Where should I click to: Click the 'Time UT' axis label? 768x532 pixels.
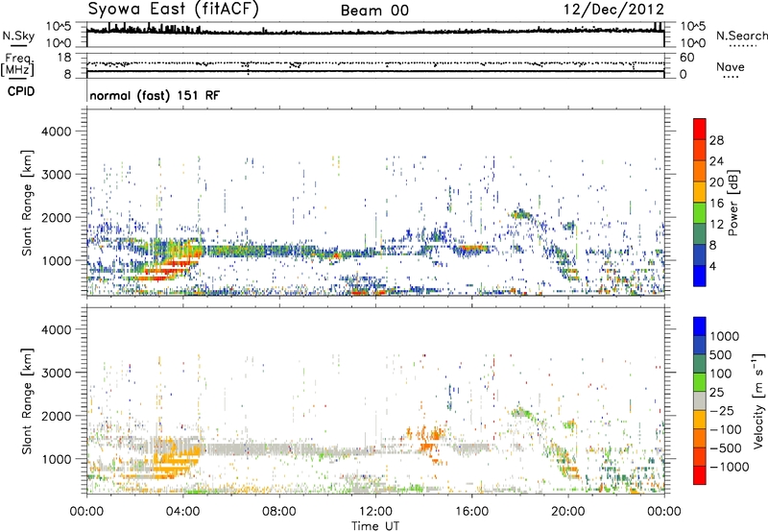click(x=375, y=526)
